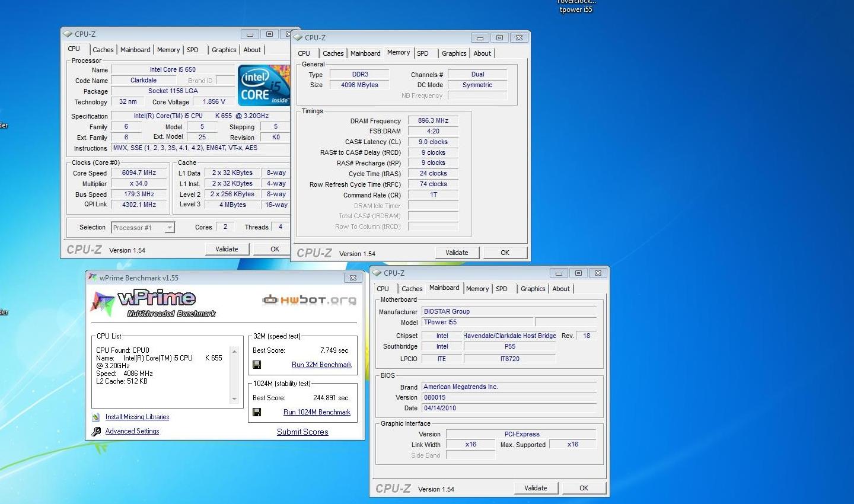Click Validate in CPU window
This screenshot has height=504, width=854.
pos(227,249)
